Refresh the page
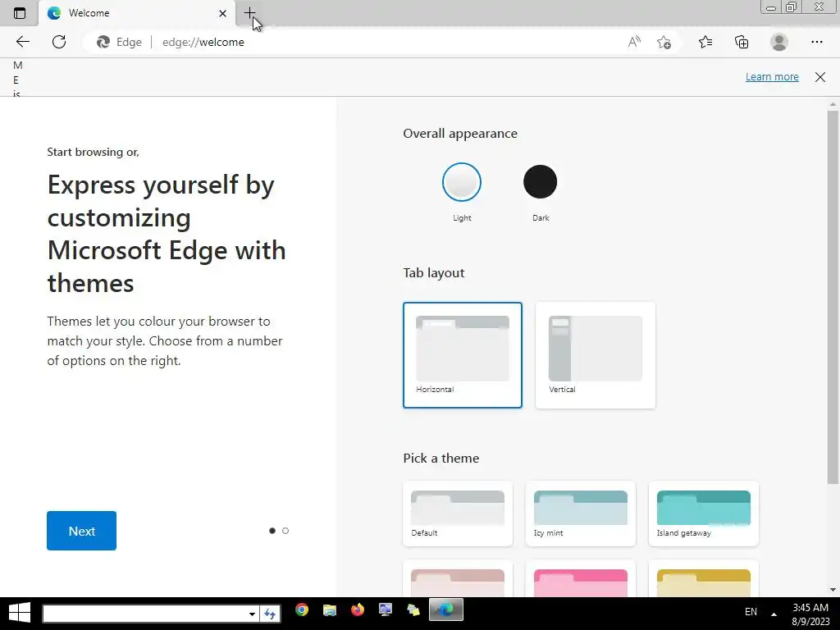Viewport: 840px width, 630px height. [x=59, y=42]
